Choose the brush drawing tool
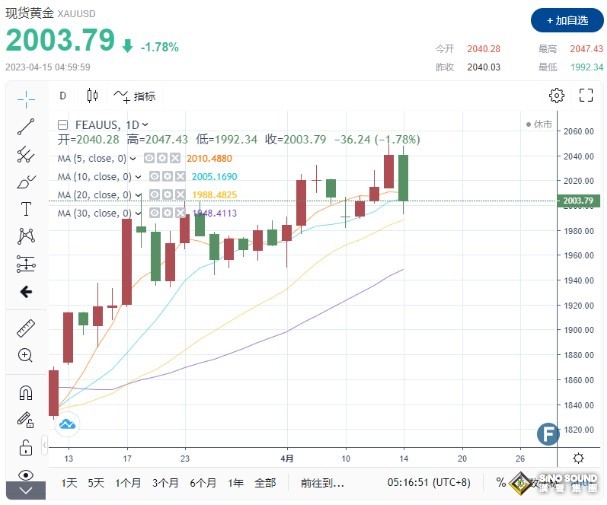Viewport: 607px width, 505px height. click(25, 182)
